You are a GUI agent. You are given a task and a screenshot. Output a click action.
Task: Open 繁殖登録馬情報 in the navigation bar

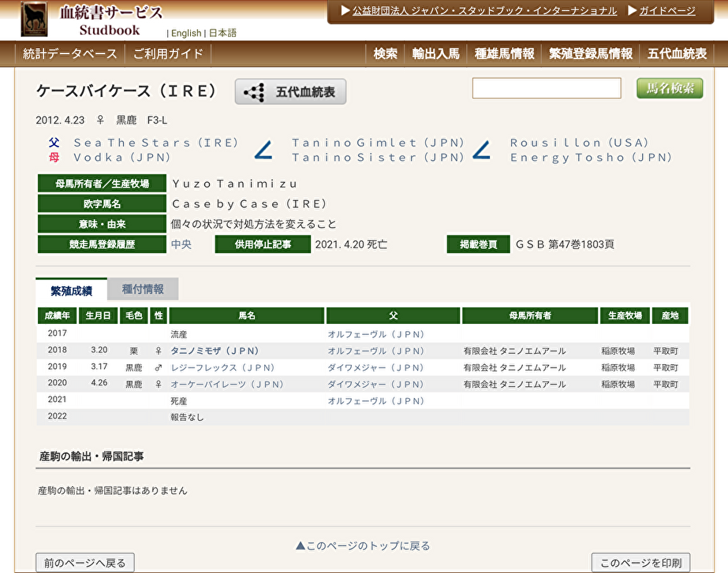click(x=591, y=54)
